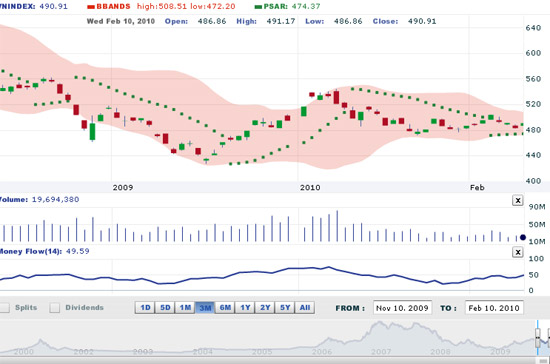
Task: Select the 5Y time range
Action: coord(285,308)
